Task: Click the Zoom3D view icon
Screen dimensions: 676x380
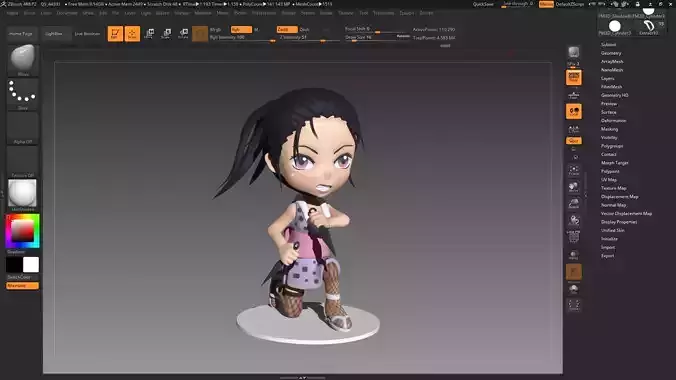Action: [x=573, y=204]
